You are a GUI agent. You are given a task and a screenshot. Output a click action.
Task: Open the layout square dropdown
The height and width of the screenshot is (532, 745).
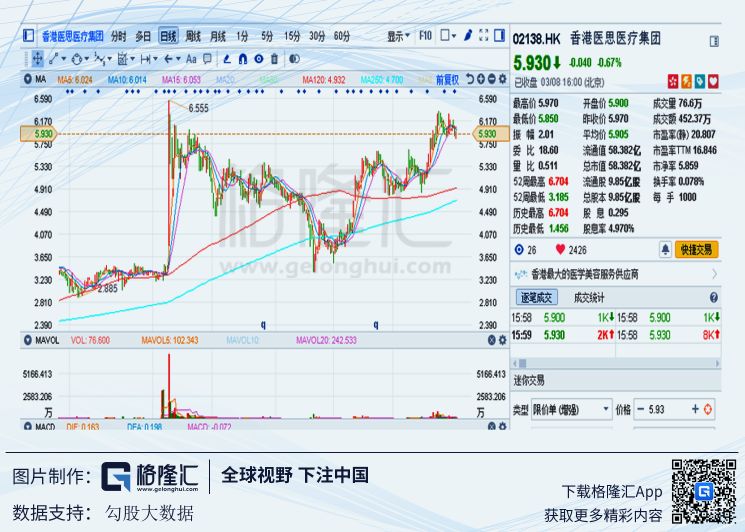click(x=448, y=36)
